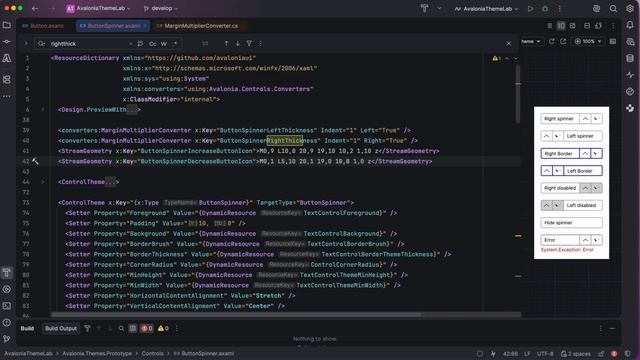Open more run actions (vertical dots)

tap(560, 8)
